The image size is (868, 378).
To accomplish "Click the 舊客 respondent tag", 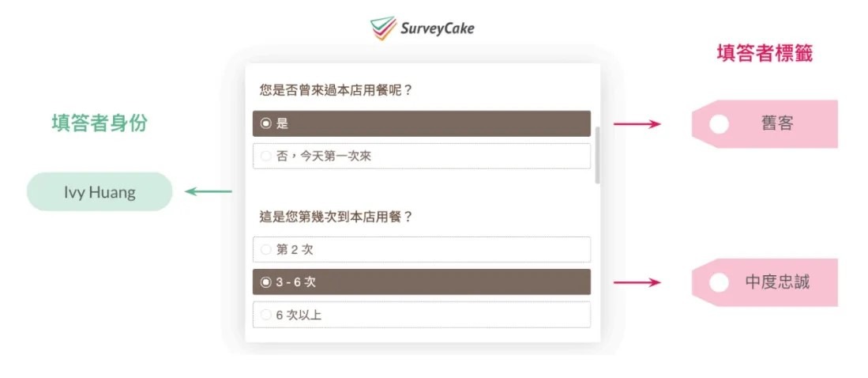I will click(x=765, y=123).
